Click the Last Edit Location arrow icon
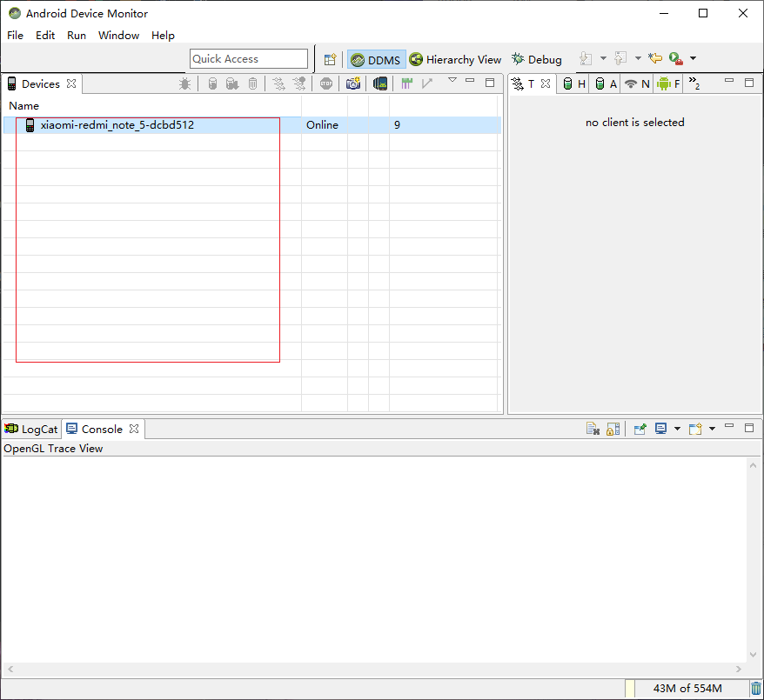The width and height of the screenshot is (764, 700). pyautogui.click(x=655, y=58)
